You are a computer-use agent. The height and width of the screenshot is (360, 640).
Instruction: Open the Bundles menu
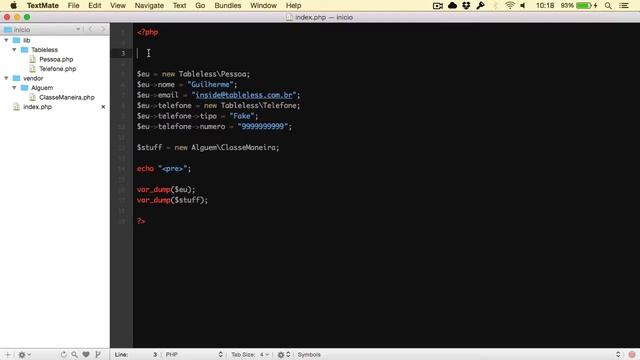pyautogui.click(x=228, y=6)
